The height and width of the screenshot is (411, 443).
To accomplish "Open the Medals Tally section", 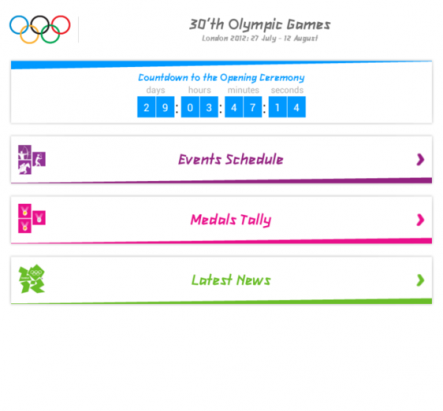I will click(x=221, y=220).
